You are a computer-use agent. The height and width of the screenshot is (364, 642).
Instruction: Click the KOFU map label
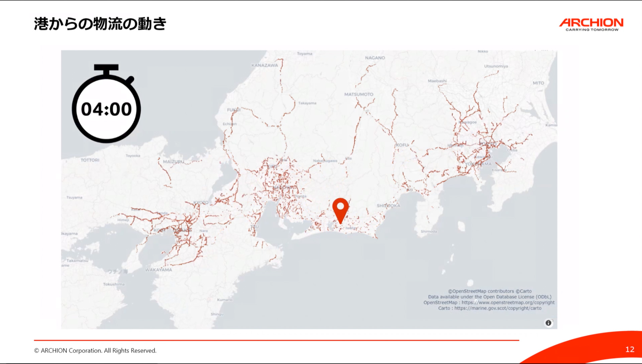402,145
